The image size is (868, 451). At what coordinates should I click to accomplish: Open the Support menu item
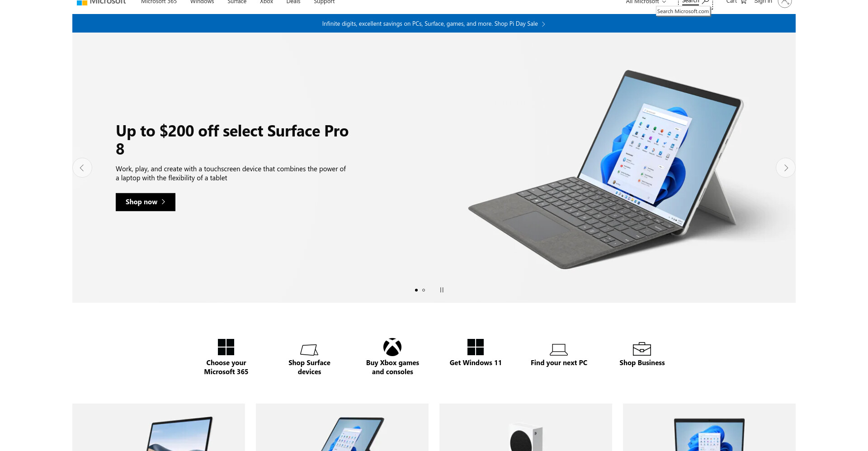click(324, 2)
